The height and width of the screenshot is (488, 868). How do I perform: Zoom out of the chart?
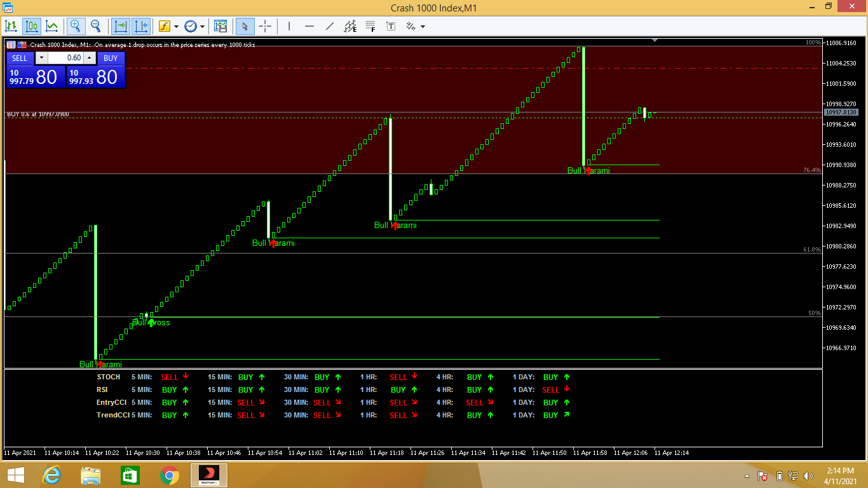click(96, 26)
